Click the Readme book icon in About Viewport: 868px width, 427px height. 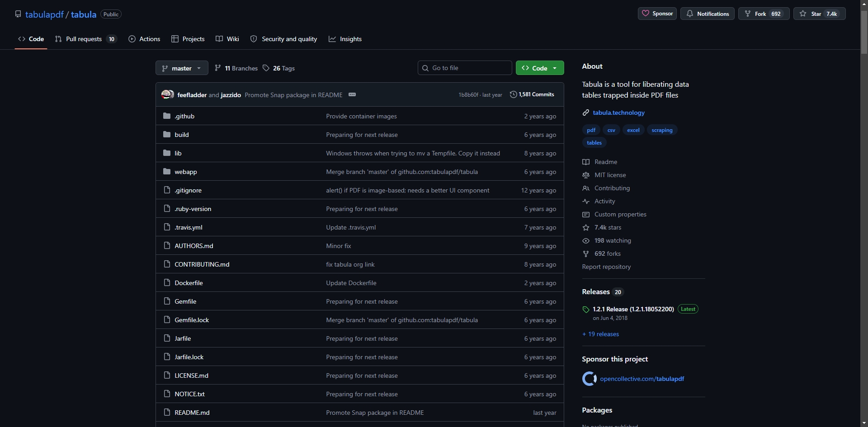pyautogui.click(x=586, y=162)
